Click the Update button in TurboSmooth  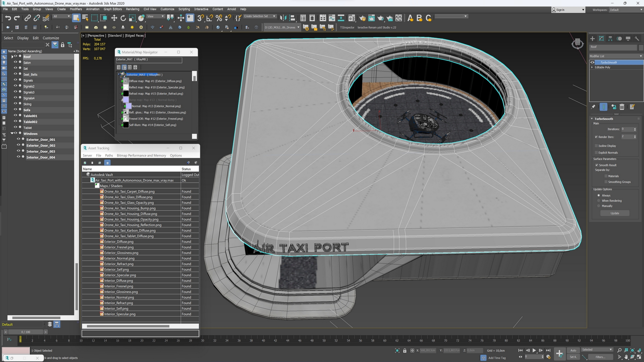click(x=615, y=213)
